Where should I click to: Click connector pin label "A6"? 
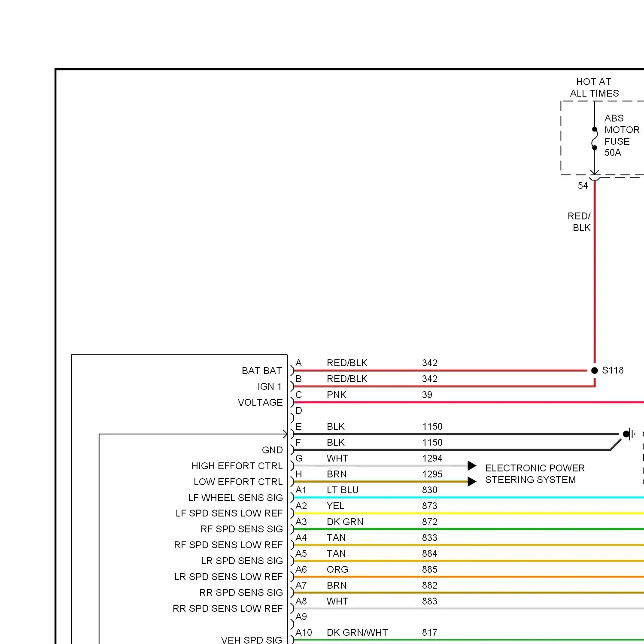[301, 570]
